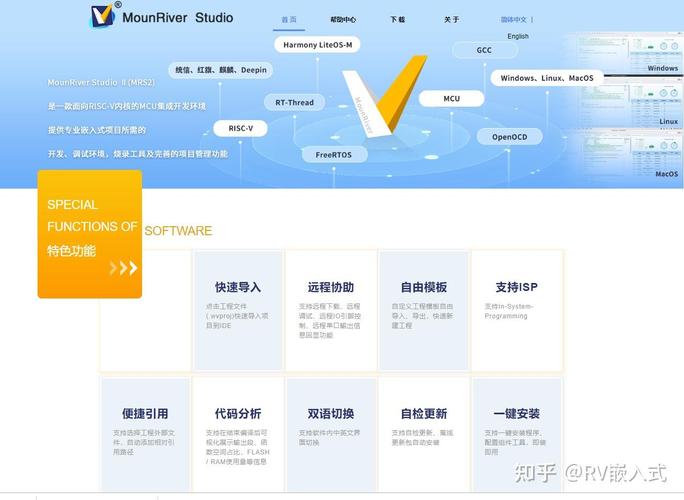Open the 首页 navigation tab
The image size is (684, 500).
[x=289, y=20]
